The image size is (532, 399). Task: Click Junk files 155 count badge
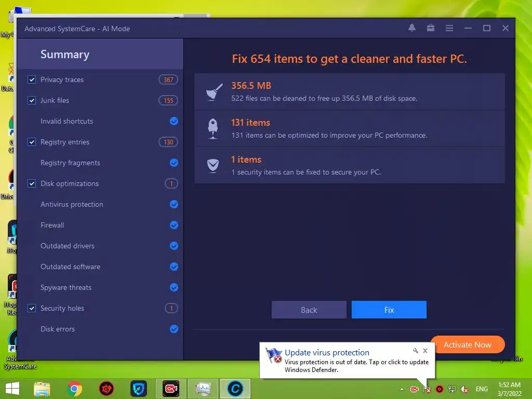(168, 100)
